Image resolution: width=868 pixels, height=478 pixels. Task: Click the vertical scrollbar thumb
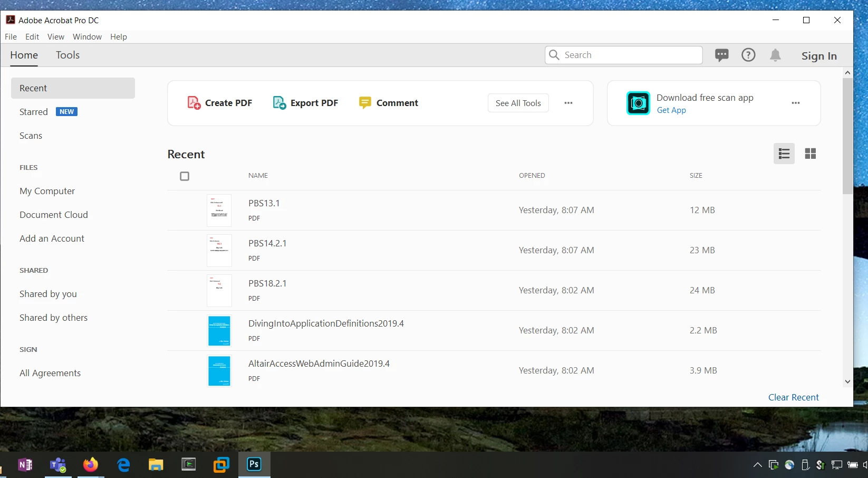(847, 136)
